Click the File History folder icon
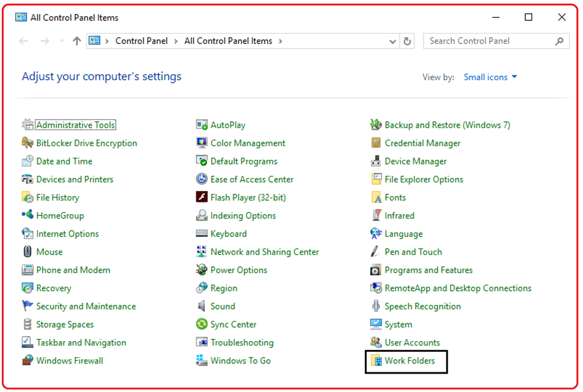Image resolution: width=583 pixels, height=392 pixels. (x=27, y=198)
